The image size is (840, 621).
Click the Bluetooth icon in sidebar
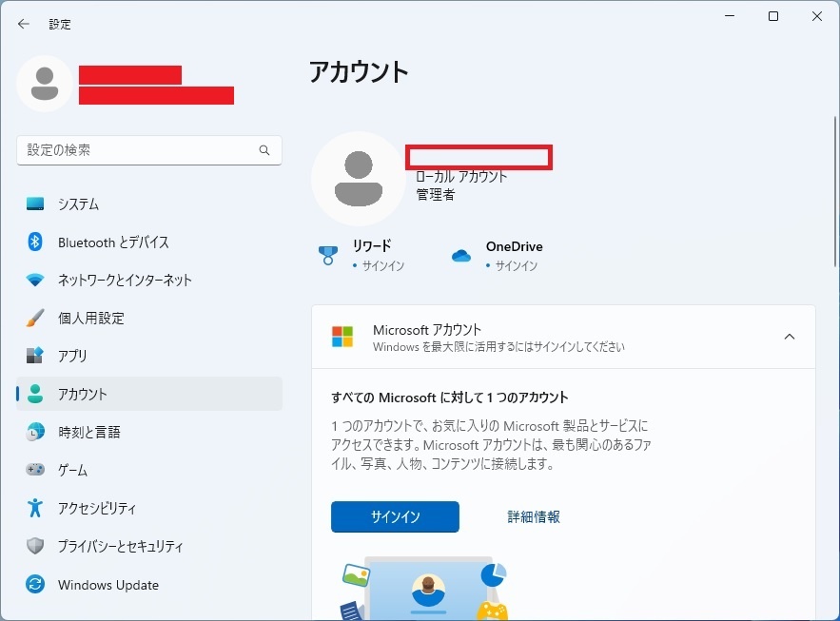(x=35, y=242)
